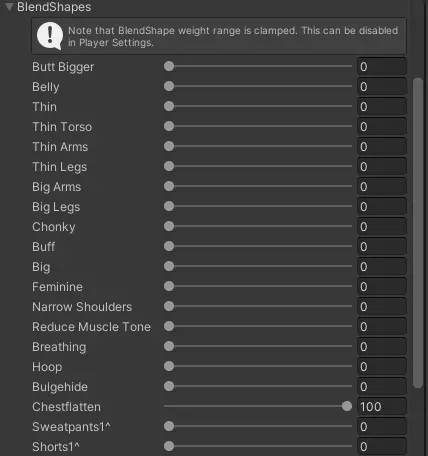Click the Thin Arms slider handle
Viewport: 428px width, 456px height.
(169, 146)
